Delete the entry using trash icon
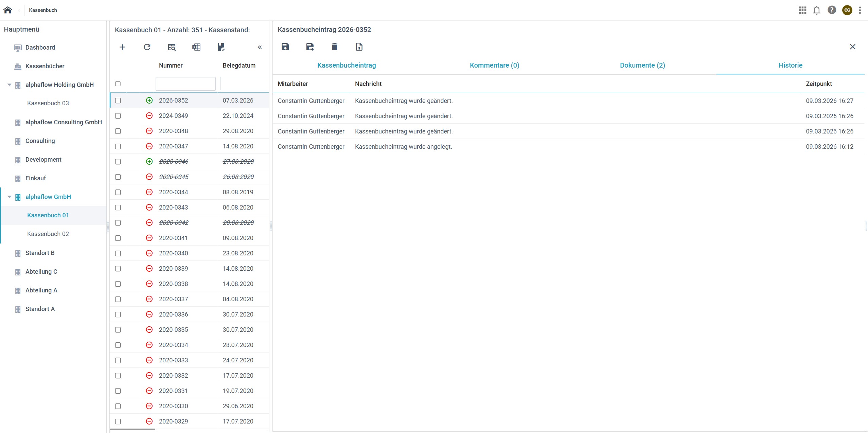The height and width of the screenshot is (433, 868). (x=334, y=47)
